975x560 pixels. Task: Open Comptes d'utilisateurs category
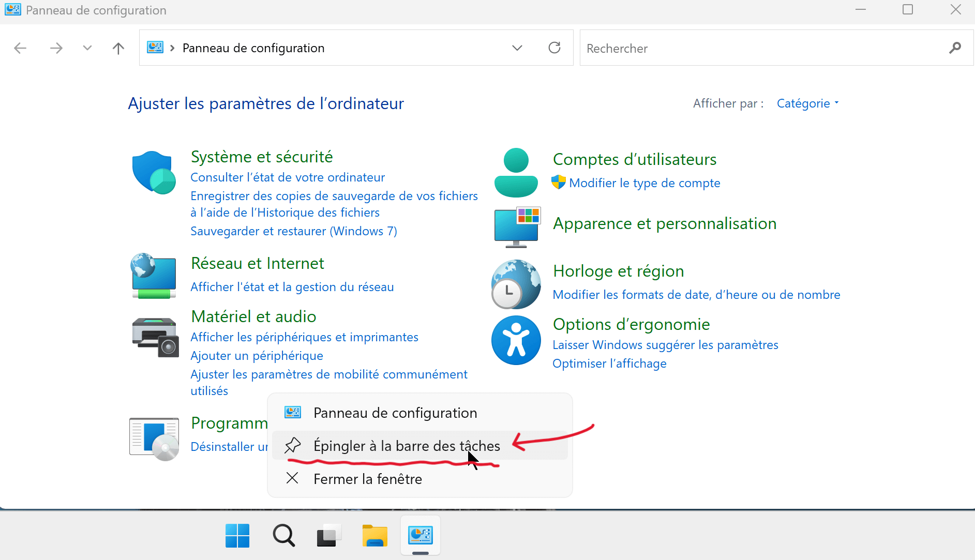click(x=635, y=159)
